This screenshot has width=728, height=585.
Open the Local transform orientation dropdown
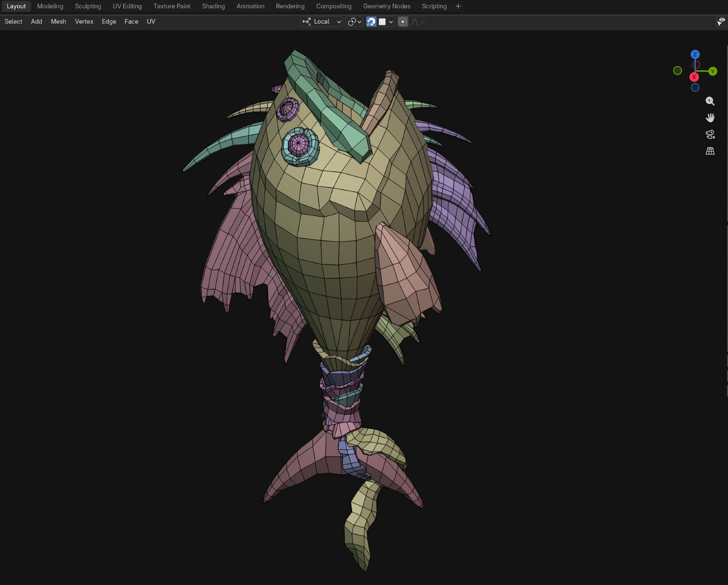point(321,22)
